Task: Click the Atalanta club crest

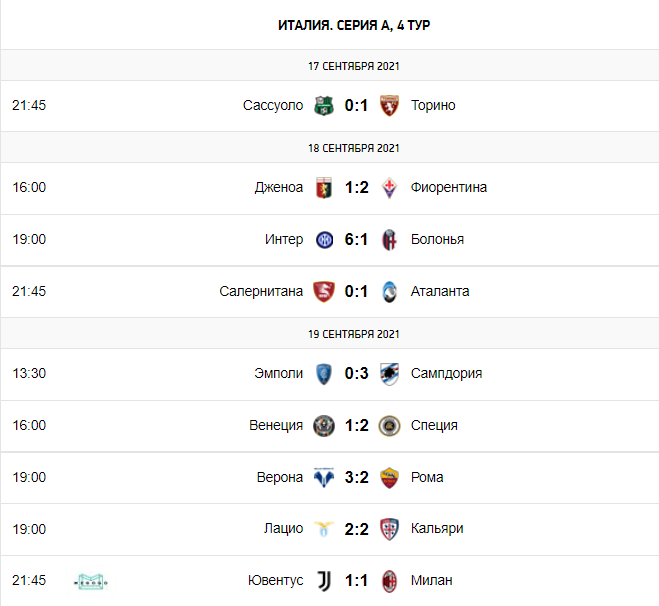Action: tap(390, 291)
